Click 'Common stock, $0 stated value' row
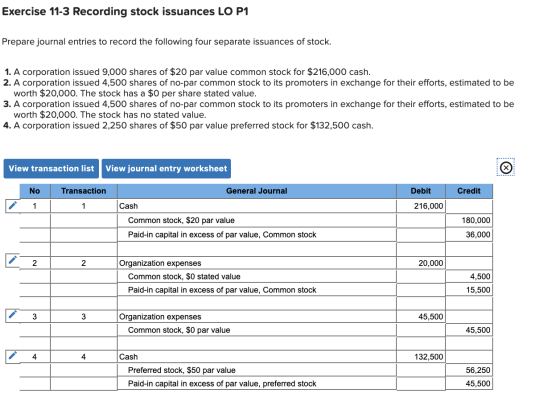The image size is (560, 414). (257, 276)
